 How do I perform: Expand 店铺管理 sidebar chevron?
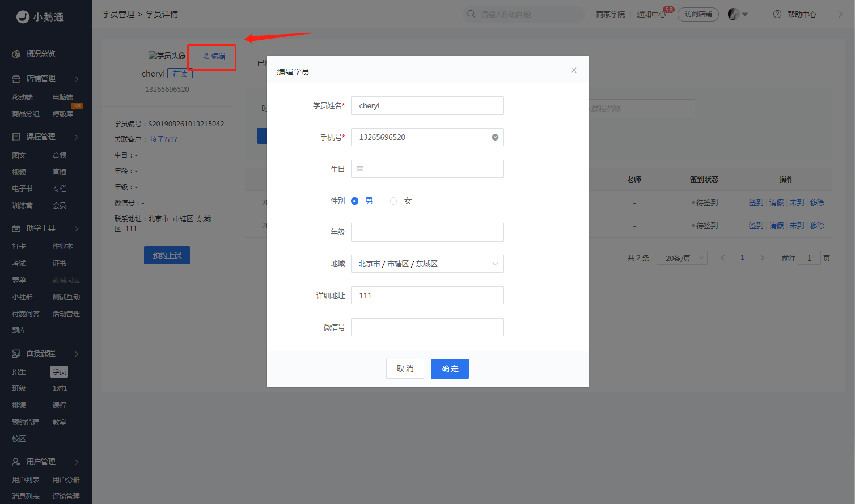pos(77,79)
